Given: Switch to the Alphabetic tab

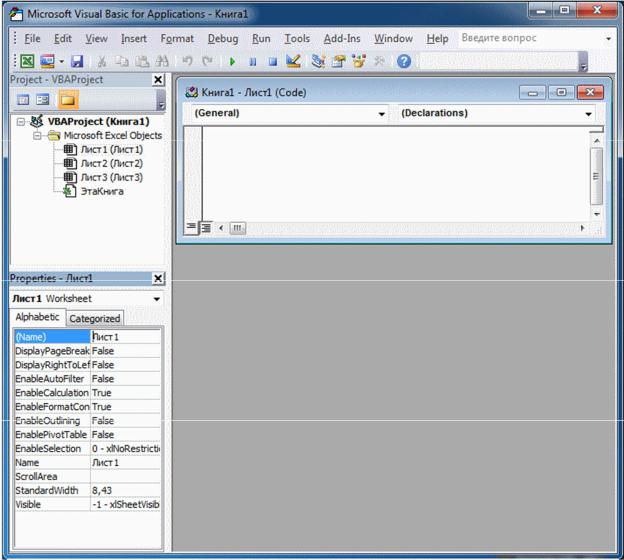Looking at the screenshot, I should (37, 317).
